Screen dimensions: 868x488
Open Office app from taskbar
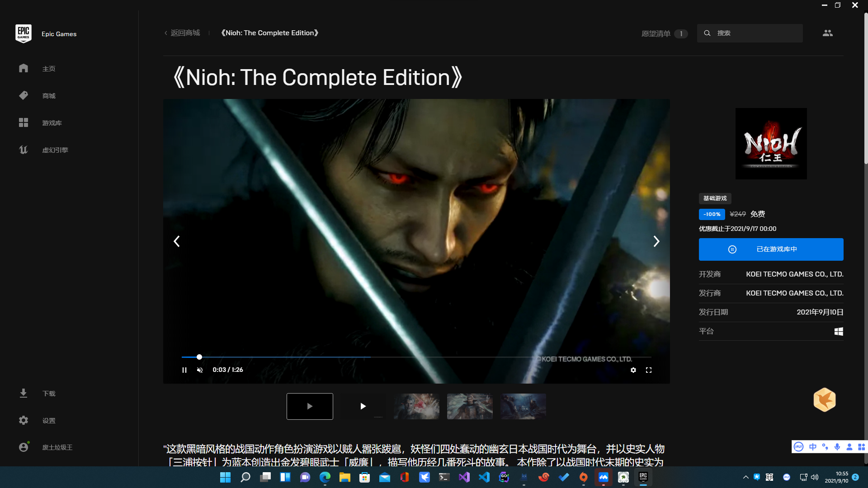point(404,477)
